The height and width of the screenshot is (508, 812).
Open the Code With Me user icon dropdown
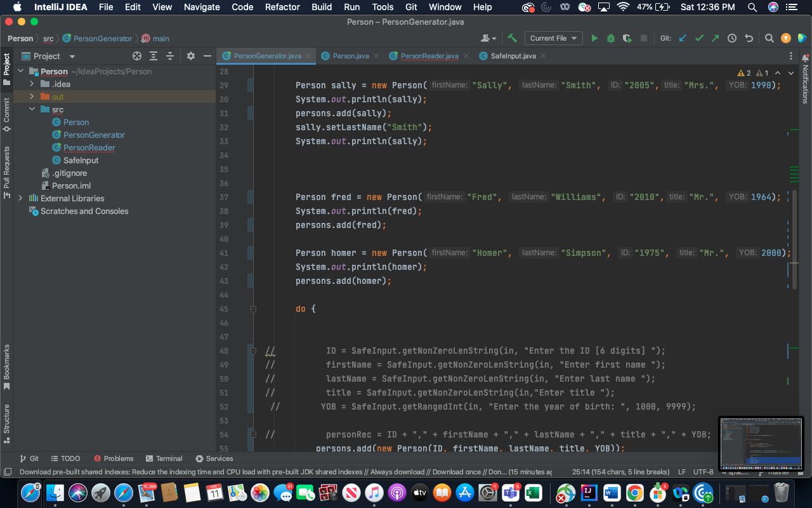pyautogui.click(x=488, y=38)
